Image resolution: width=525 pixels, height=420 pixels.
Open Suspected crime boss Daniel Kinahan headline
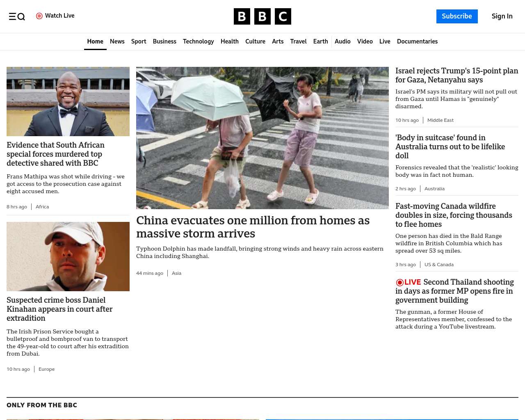[x=59, y=309]
